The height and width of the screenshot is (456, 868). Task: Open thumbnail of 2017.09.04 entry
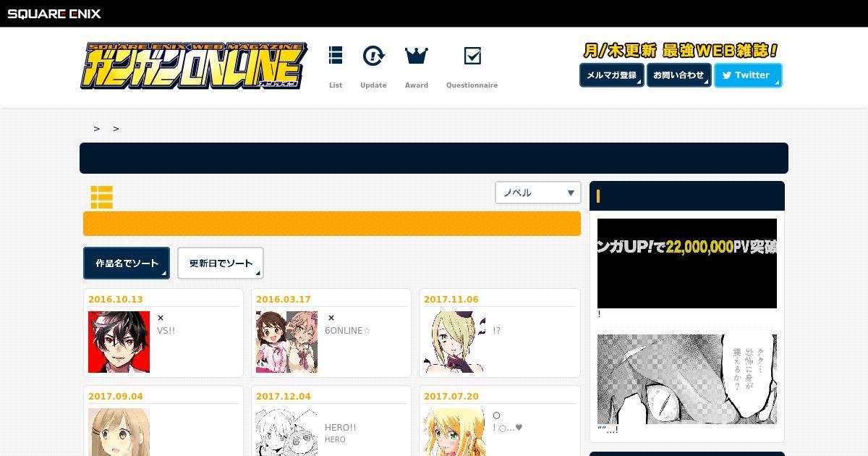pyautogui.click(x=119, y=432)
